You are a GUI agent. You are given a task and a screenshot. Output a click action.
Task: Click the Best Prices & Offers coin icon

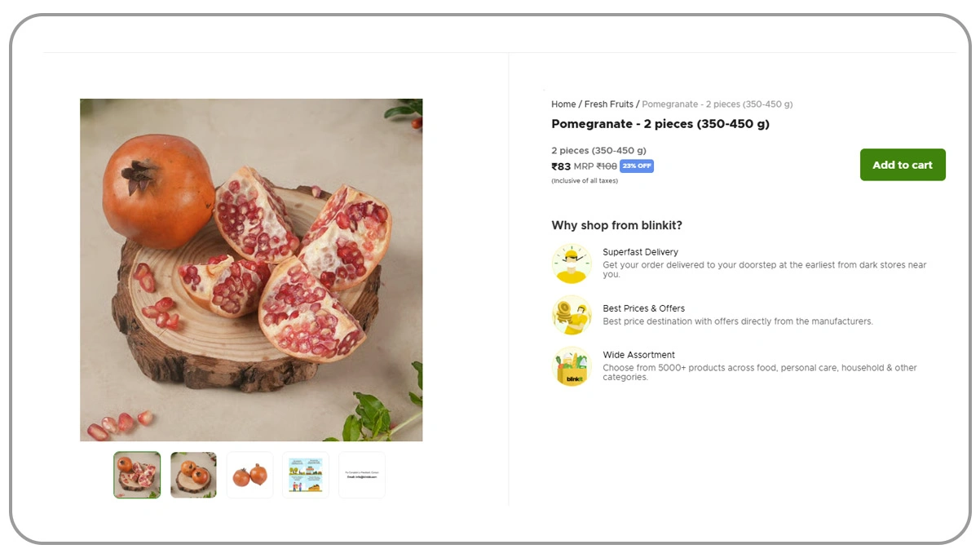[572, 315]
